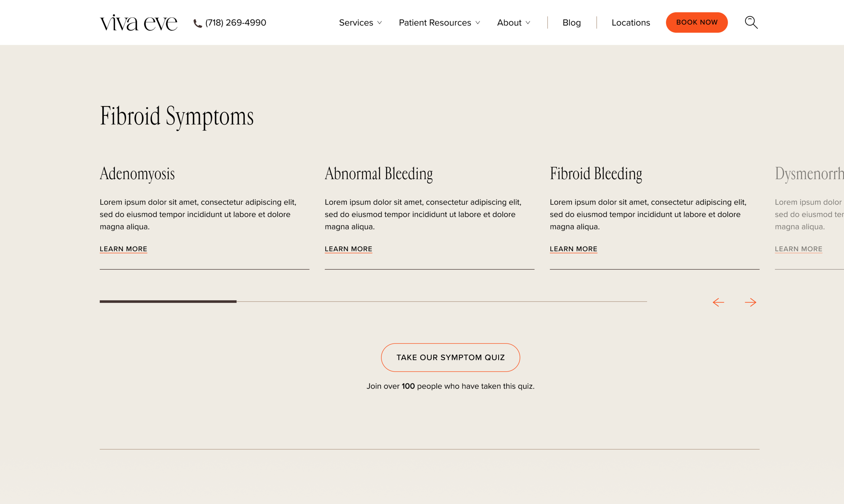Image resolution: width=844 pixels, height=504 pixels.
Task: Go to previous carousel slide arrow
Action: coord(718,302)
